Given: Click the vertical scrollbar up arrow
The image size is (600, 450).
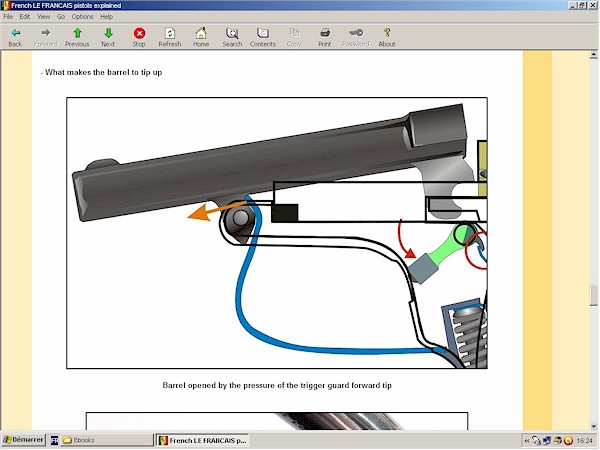Looking at the screenshot, I should [593, 55].
